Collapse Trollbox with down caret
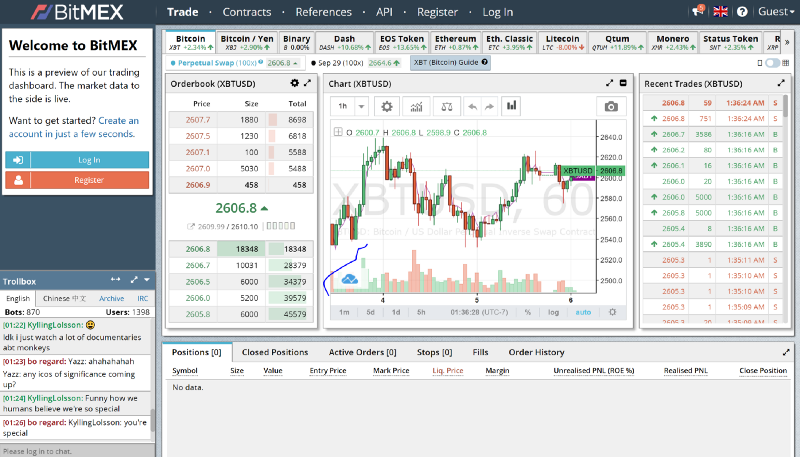The height and width of the screenshot is (457, 800). [147, 280]
